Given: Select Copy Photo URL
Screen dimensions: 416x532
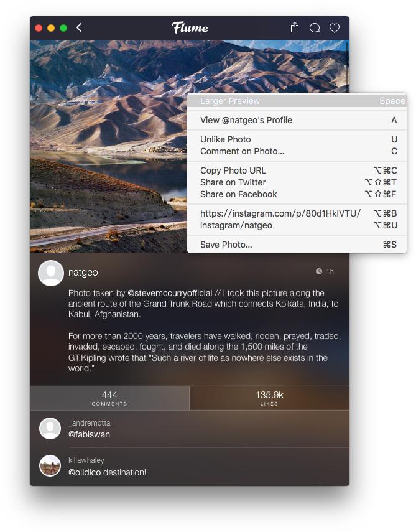Looking at the screenshot, I should [297, 170].
